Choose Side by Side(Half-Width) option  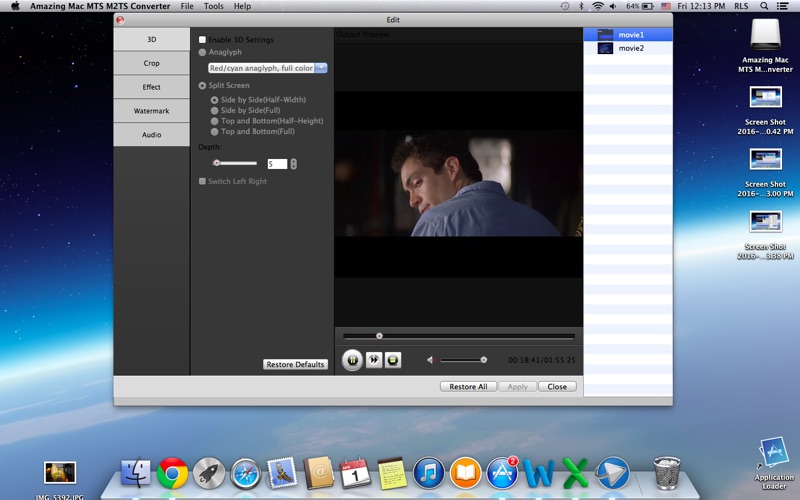coord(215,100)
